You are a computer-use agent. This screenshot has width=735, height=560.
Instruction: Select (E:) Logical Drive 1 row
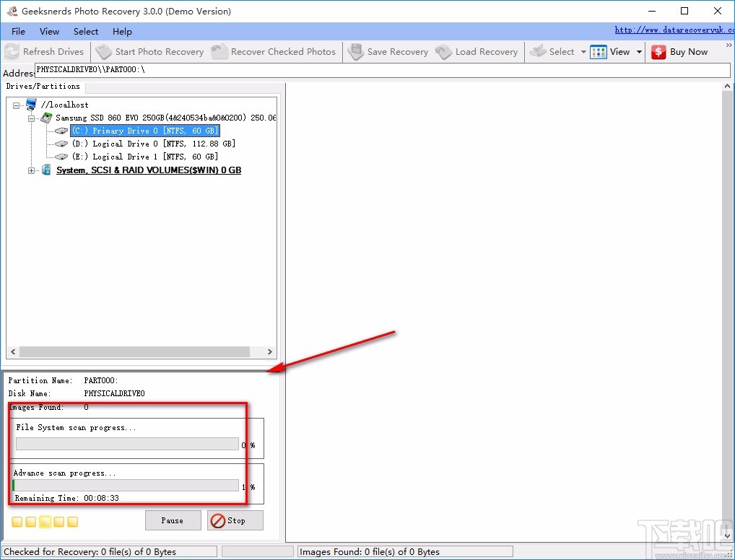[145, 157]
